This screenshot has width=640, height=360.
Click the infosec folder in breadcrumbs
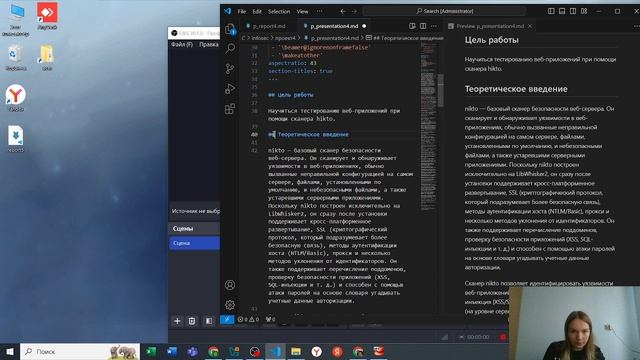pyautogui.click(x=260, y=38)
